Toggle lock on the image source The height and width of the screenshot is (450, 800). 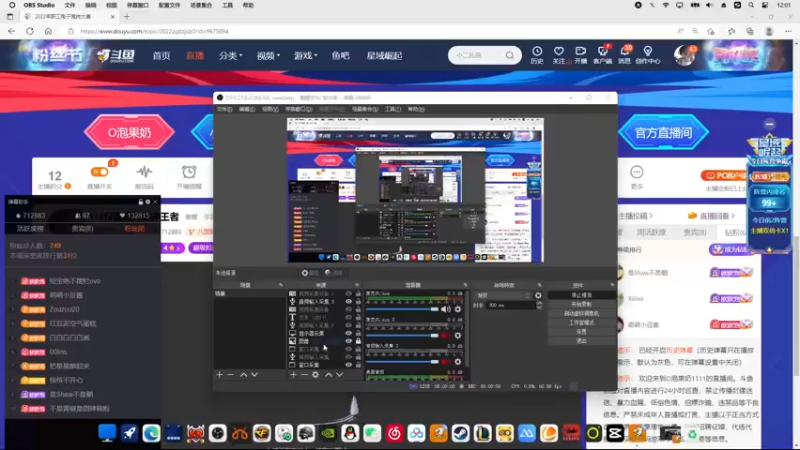click(x=358, y=341)
